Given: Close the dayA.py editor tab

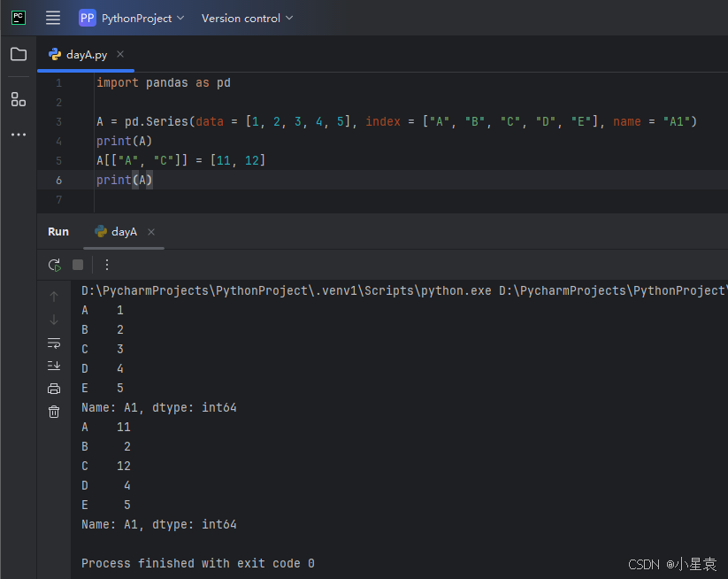Looking at the screenshot, I should coord(120,54).
